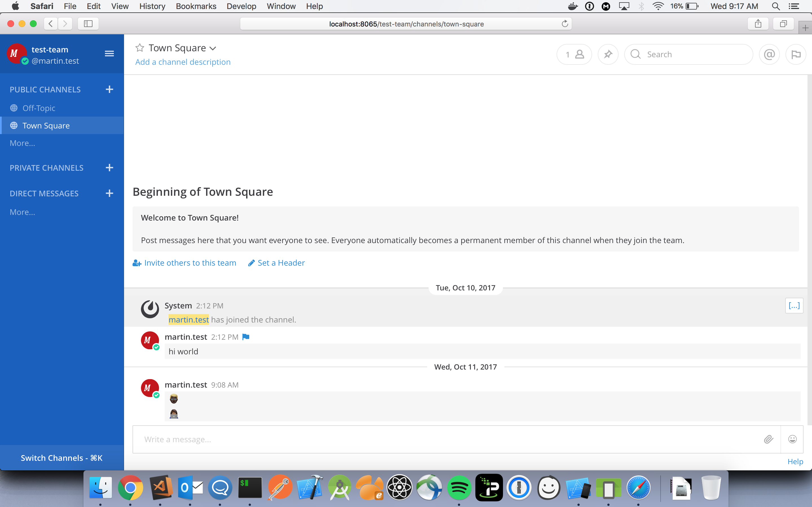Favorite Town Square with star
The height and width of the screenshot is (507, 812).
140,48
